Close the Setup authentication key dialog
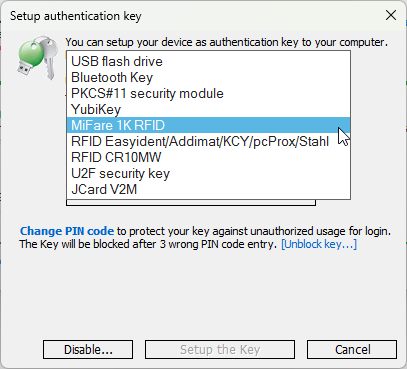 tap(391, 15)
